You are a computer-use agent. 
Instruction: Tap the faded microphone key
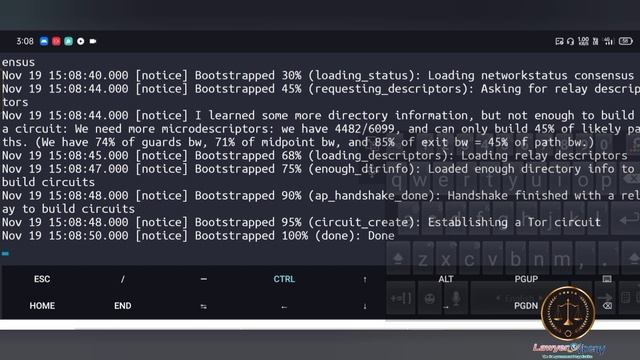456,299
